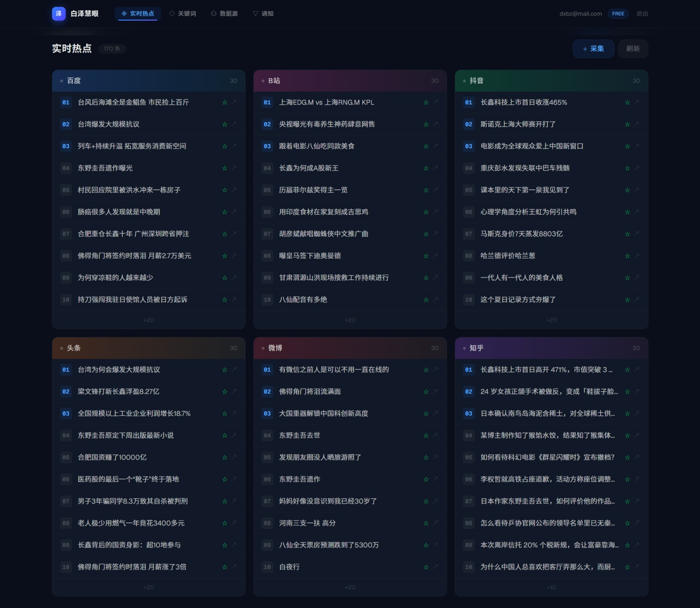This screenshot has width=700, height=608.
Task: Open 列车+持续升温 拓宽服务消费新空间 headline
Action: [x=132, y=146]
